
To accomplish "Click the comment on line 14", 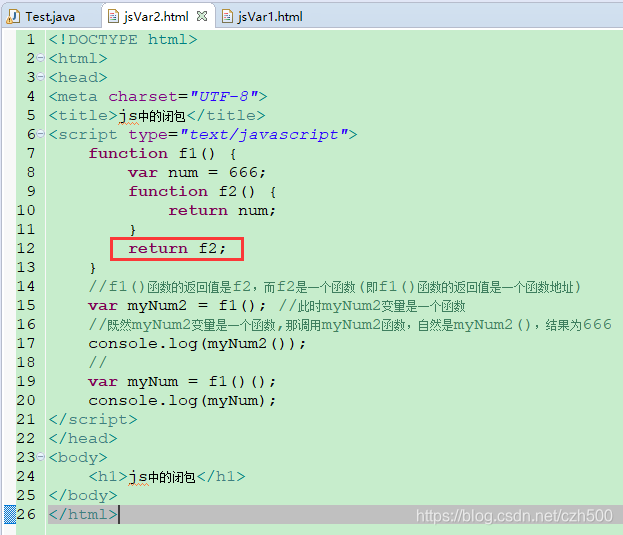I will coord(335,287).
